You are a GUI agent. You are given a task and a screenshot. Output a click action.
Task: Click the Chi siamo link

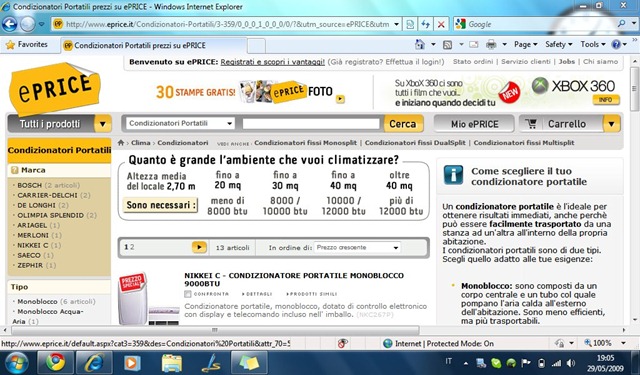tap(600, 62)
